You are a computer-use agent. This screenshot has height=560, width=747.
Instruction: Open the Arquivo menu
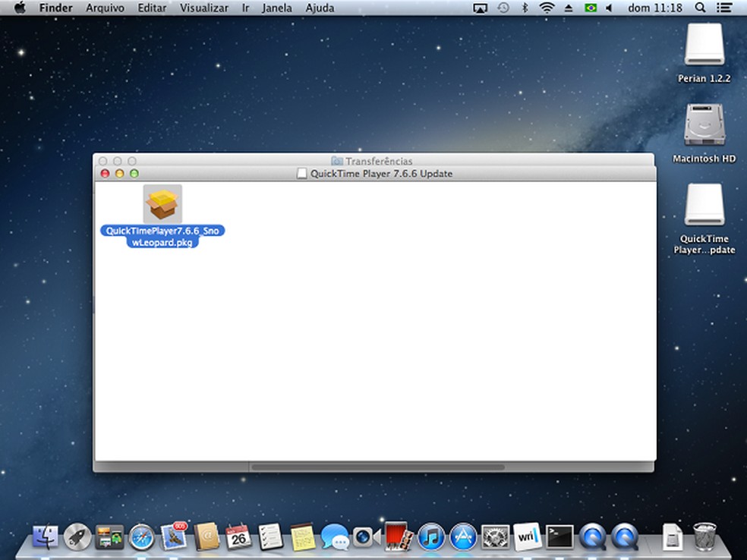click(x=104, y=8)
